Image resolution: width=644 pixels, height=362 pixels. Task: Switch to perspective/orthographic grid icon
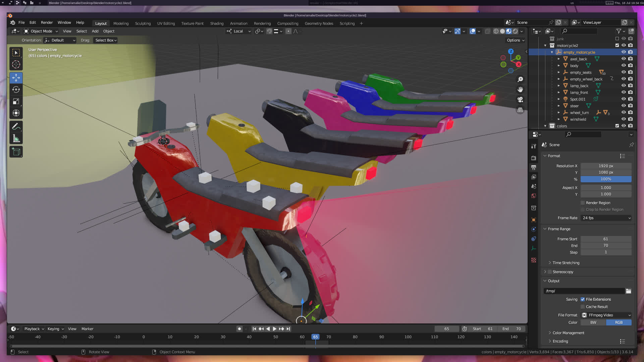pyautogui.click(x=520, y=110)
